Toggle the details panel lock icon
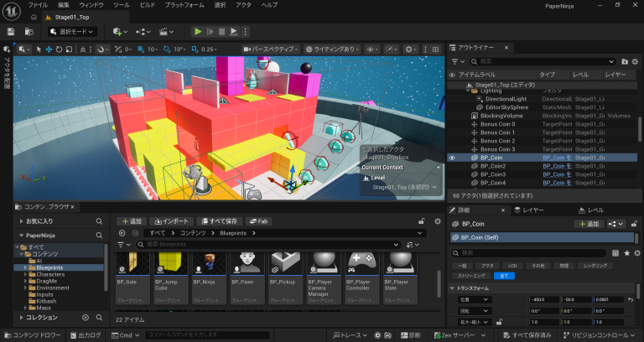This screenshot has width=644, height=342. pyautogui.click(x=635, y=224)
